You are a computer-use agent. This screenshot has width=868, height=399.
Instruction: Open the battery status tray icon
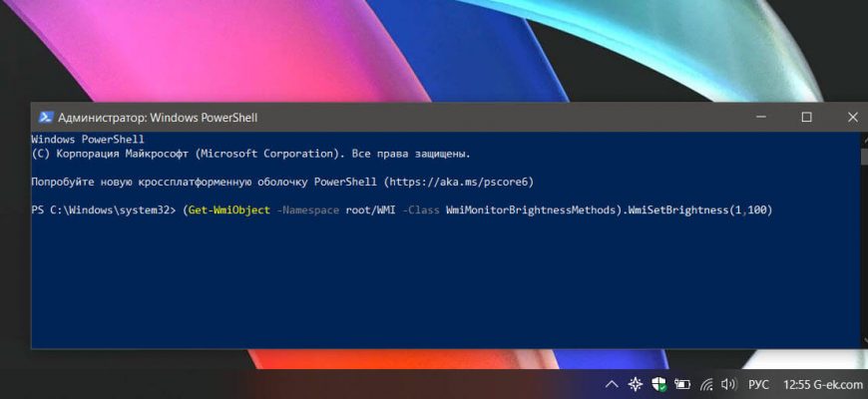[682, 384]
